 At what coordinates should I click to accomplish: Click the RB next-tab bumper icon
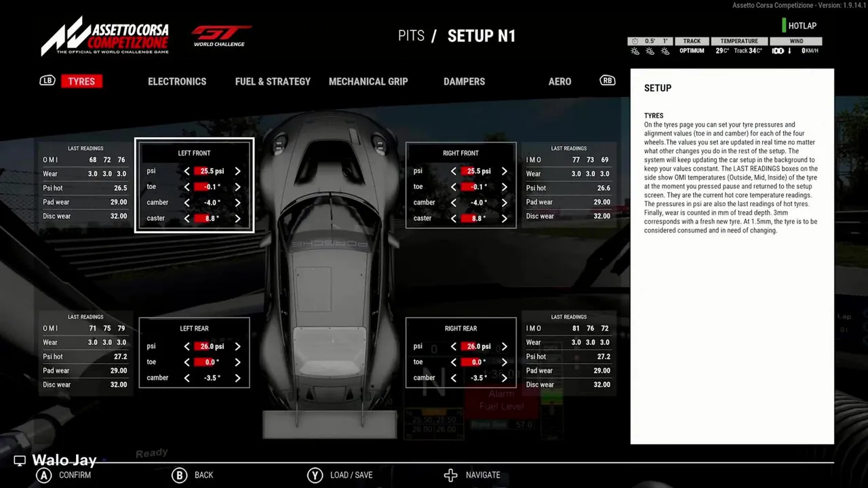607,81
